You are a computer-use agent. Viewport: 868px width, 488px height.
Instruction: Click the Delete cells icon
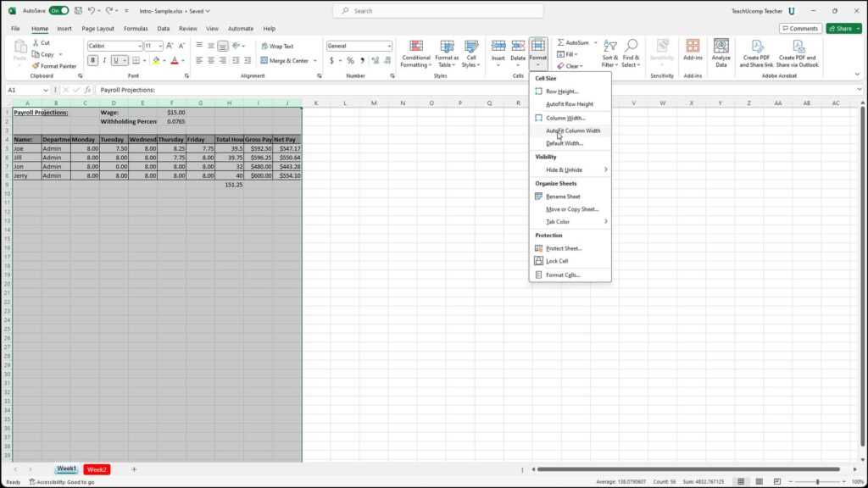(518, 47)
